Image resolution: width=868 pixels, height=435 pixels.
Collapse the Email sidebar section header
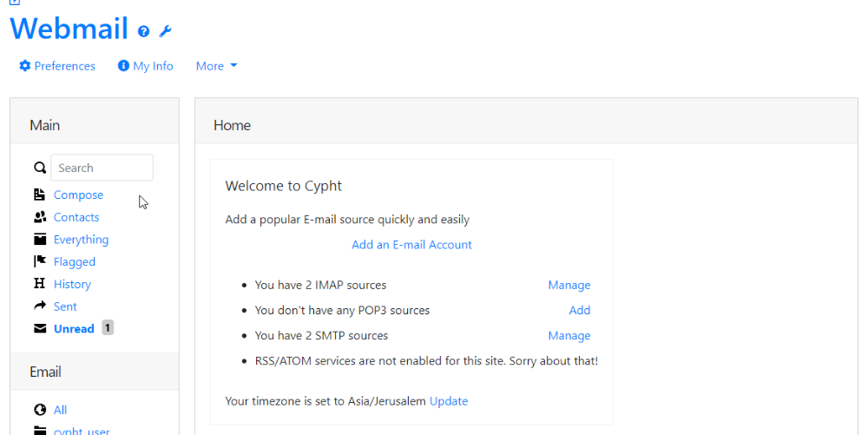point(95,372)
